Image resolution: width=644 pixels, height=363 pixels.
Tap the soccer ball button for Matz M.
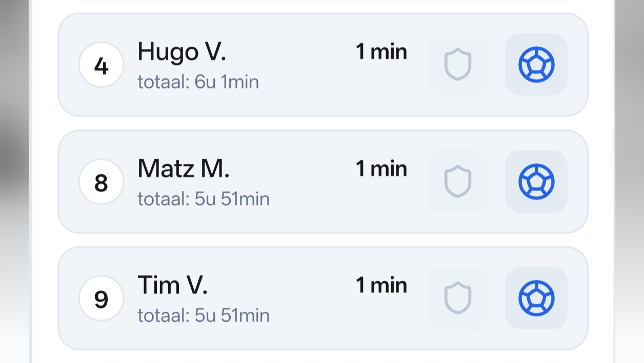tap(536, 181)
